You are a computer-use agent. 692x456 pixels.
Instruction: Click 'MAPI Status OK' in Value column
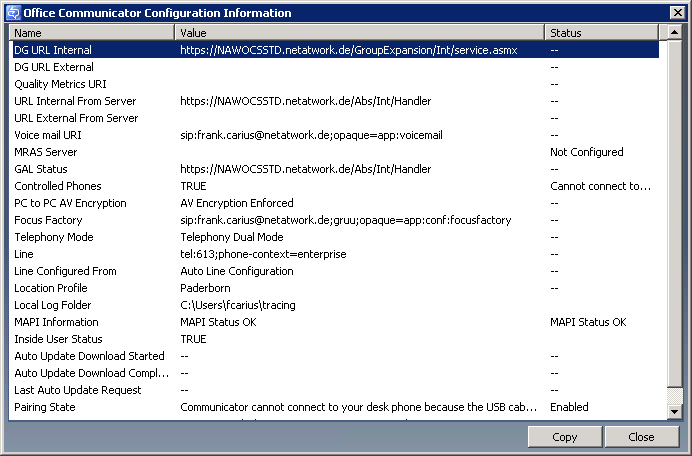[218, 322]
